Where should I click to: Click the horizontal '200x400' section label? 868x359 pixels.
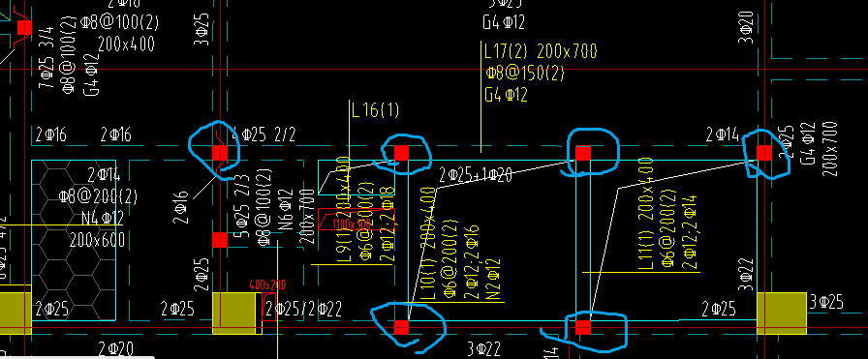tap(126, 45)
